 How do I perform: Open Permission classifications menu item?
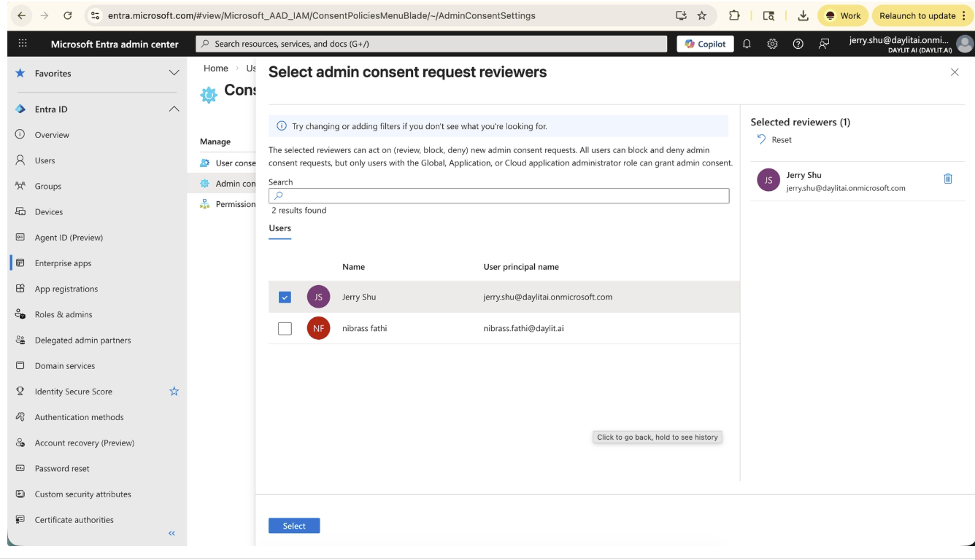(x=228, y=204)
